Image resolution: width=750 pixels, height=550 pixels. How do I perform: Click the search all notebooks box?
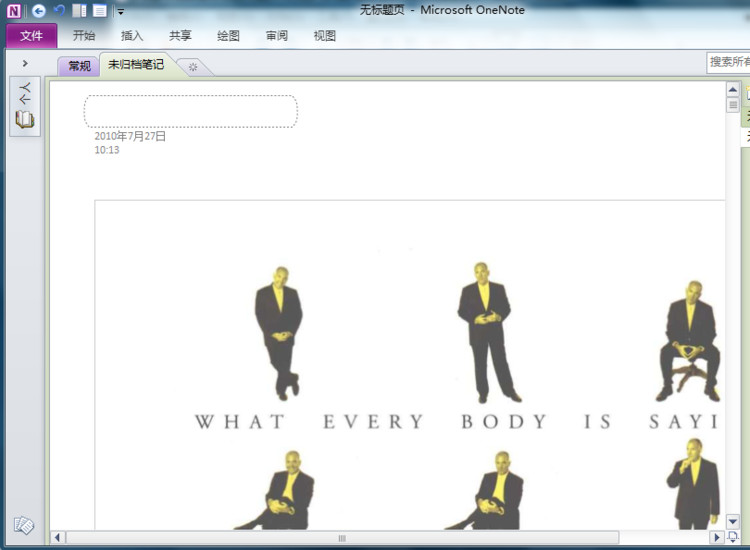click(728, 62)
